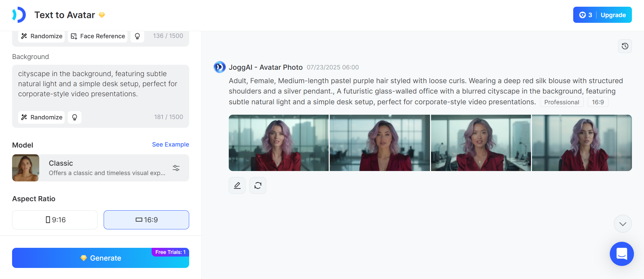Viewport: 644px width, 279px height.
Task: Open generation history clock icon
Action: 625,46
